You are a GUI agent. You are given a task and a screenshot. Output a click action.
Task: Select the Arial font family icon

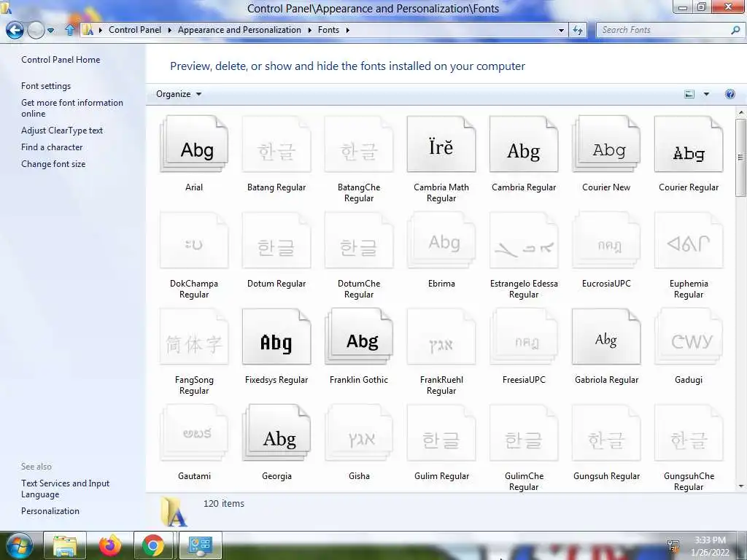(194, 144)
